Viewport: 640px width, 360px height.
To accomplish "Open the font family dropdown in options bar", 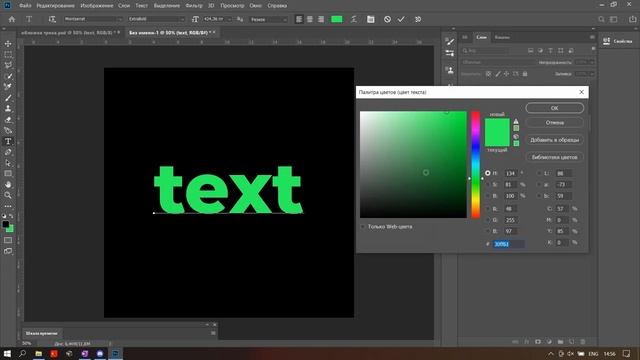I will click(x=93, y=19).
